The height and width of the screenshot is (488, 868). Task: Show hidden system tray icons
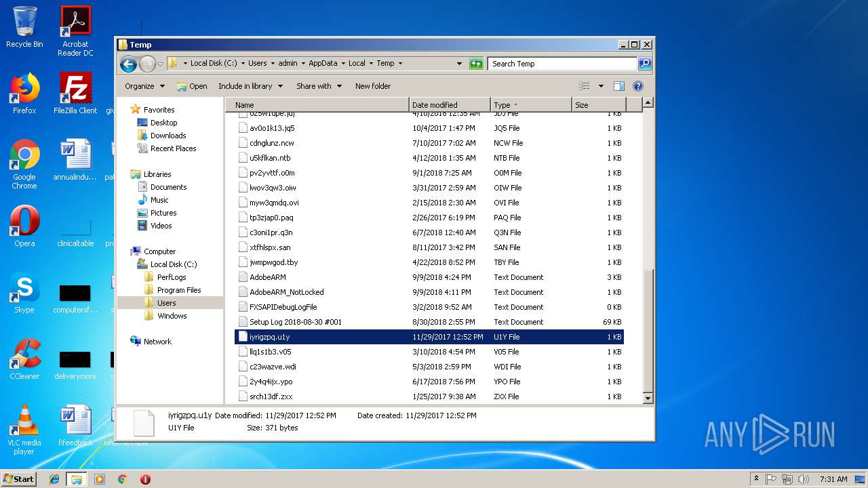tap(756, 479)
